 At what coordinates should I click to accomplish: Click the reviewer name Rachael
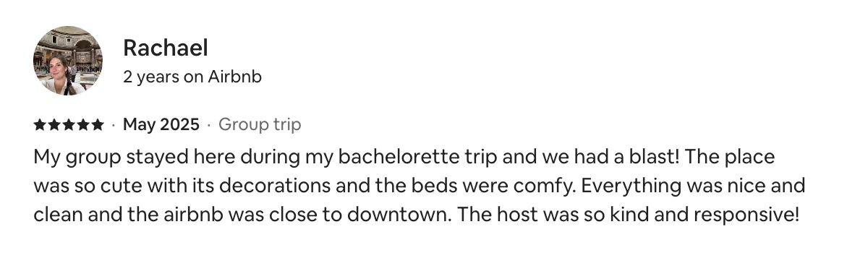click(166, 48)
